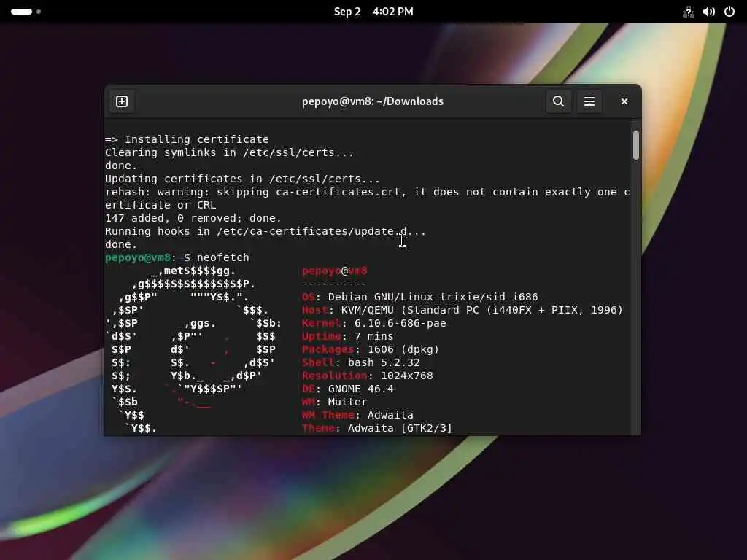
Task: Open the terminal hamburger menu
Action: pos(589,101)
